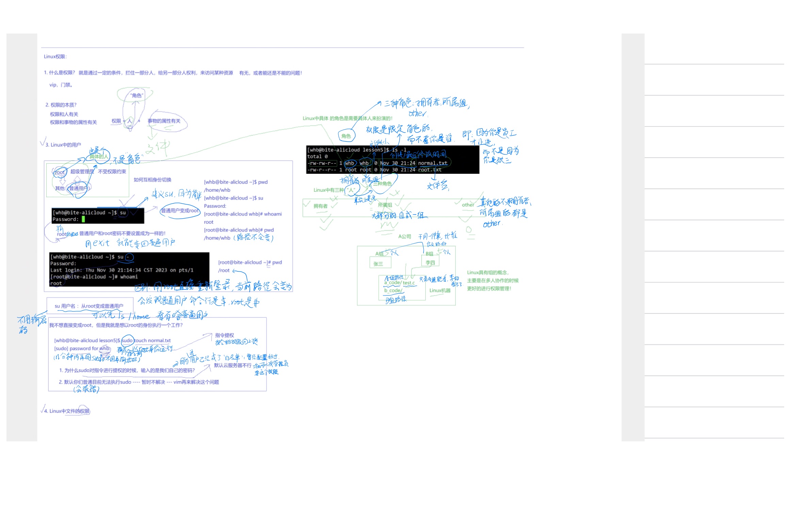Click the 'su' terminal screenshot with Password prompt
Image resolution: width=812 pixels, height=507 pixels.
(x=98, y=216)
